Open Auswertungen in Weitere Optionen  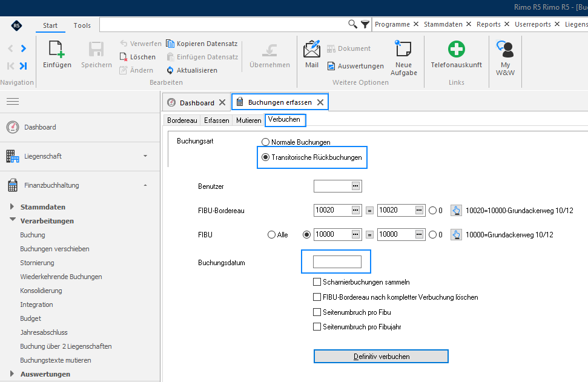tap(355, 66)
